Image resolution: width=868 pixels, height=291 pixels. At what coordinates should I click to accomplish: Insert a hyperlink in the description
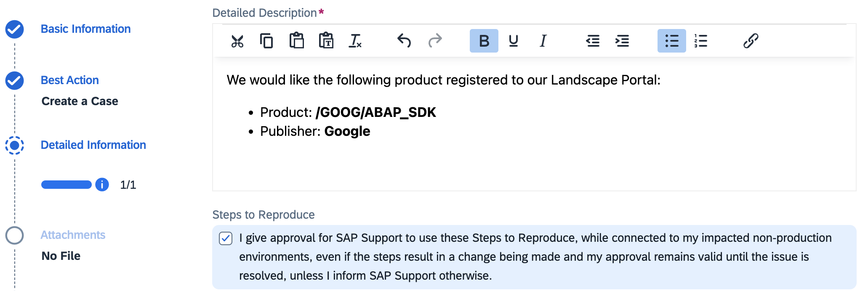click(751, 41)
